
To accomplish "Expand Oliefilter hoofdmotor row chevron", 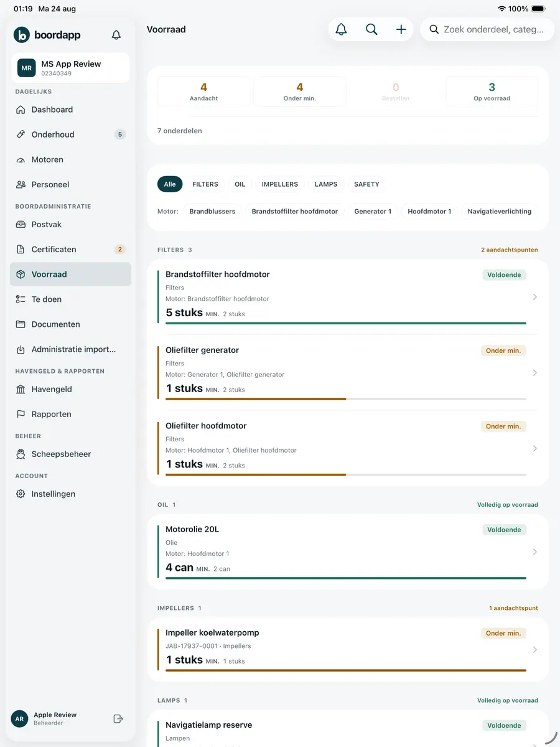I will click(535, 448).
